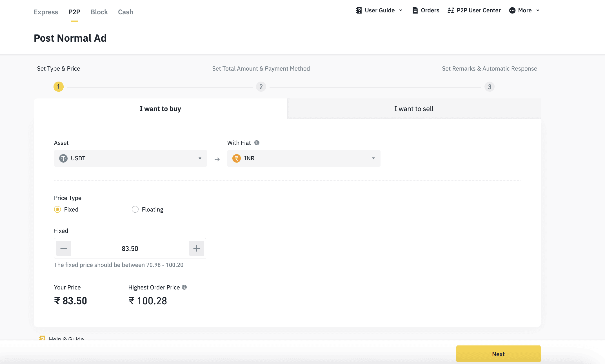Click the User Guide book icon

pyautogui.click(x=359, y=10)
